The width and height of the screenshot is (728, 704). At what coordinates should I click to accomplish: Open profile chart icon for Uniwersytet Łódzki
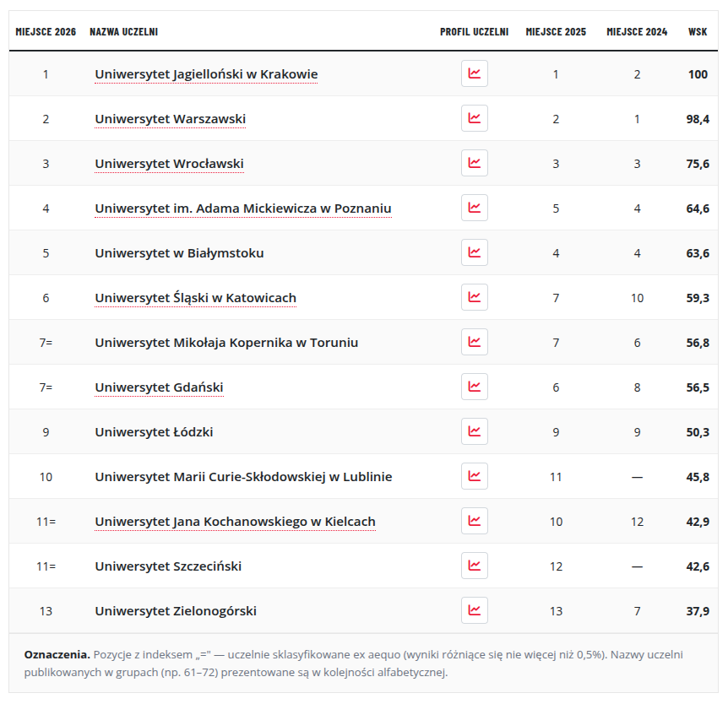point(474,431)
